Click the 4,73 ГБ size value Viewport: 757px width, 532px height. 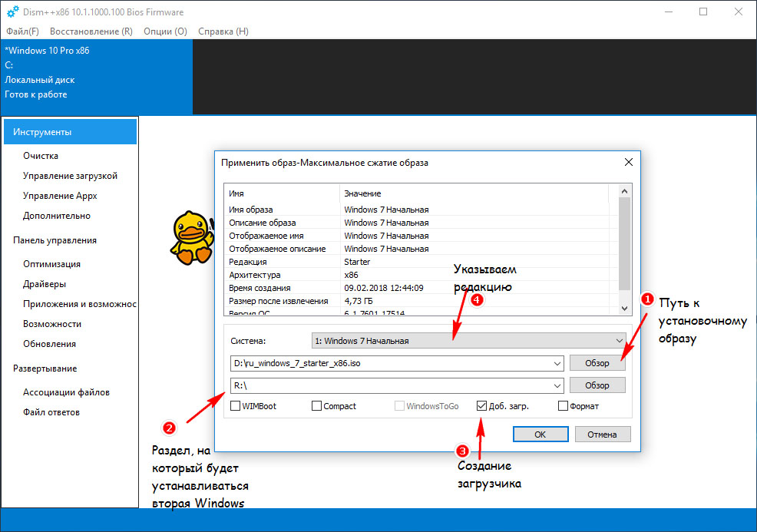point(359,301)
